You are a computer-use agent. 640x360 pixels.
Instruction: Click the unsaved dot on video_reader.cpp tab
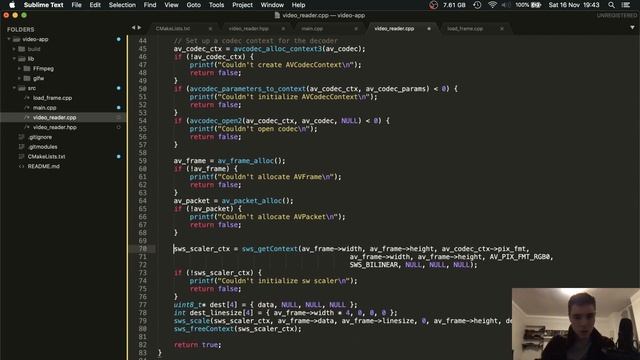coord(429,29)
